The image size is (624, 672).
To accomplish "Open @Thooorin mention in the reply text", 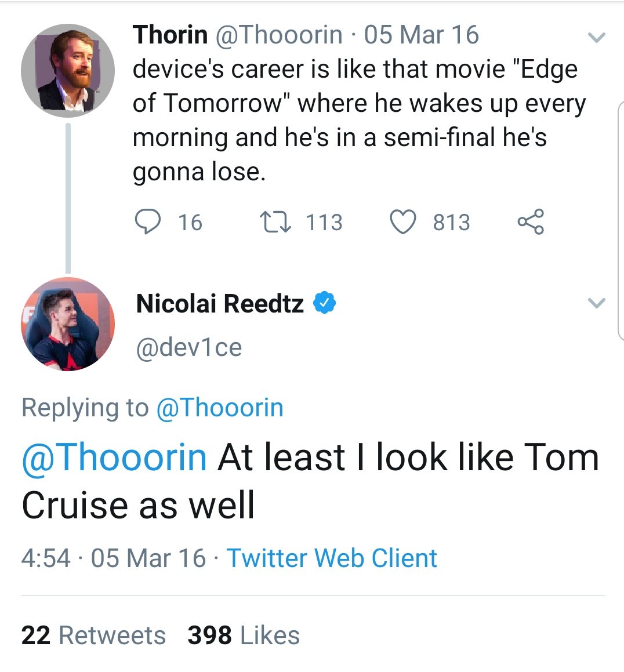I will point(114,457).
